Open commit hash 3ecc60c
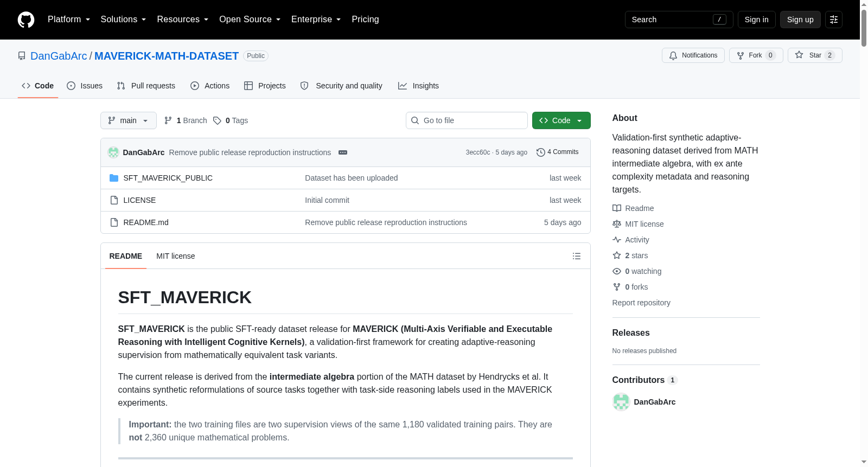The height and width of the screenshot is (467, 868). point(478,152)
